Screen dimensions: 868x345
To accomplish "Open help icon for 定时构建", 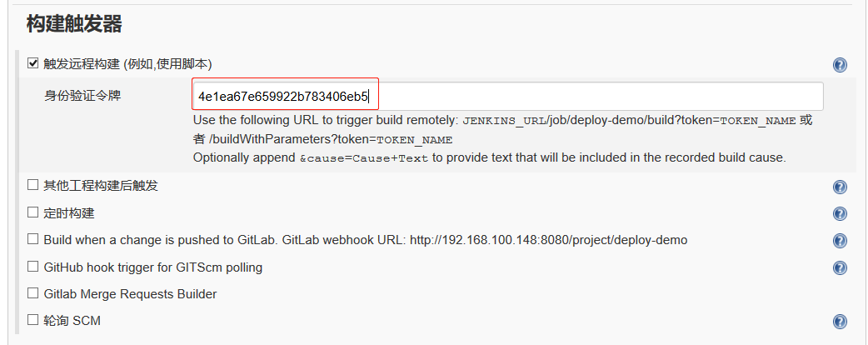I will tap(839, 214).
